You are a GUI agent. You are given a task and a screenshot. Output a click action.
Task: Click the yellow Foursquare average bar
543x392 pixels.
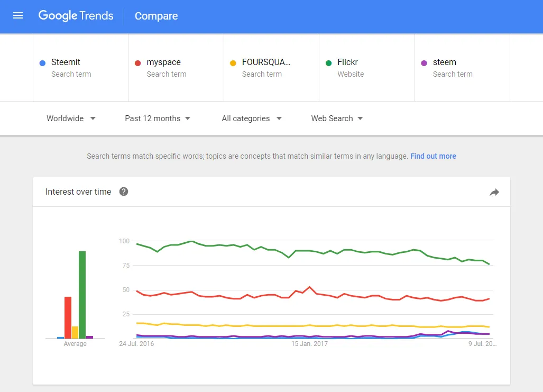[75, 332]
